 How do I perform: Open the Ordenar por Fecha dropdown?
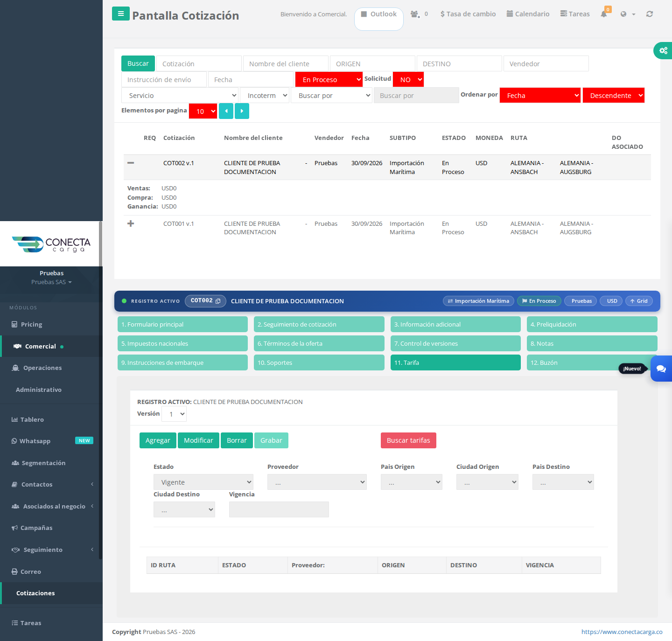pyautogui.click(x=540, y=95)
